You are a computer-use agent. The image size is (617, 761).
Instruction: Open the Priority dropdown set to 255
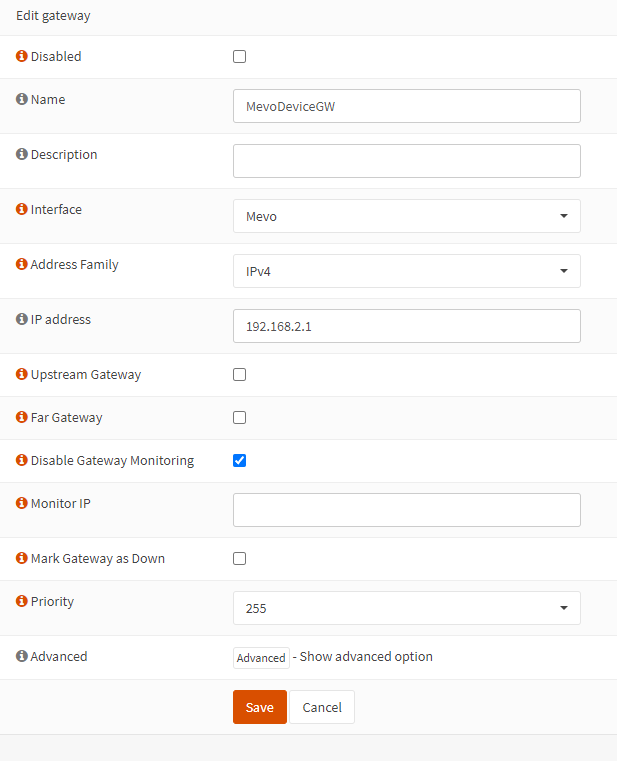click(406, 608)
